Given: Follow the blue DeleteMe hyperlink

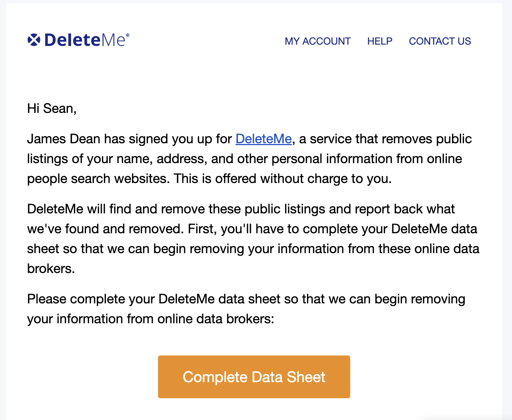Looking at the screenshot, I should pyautogui.click(x=264, y=139).
